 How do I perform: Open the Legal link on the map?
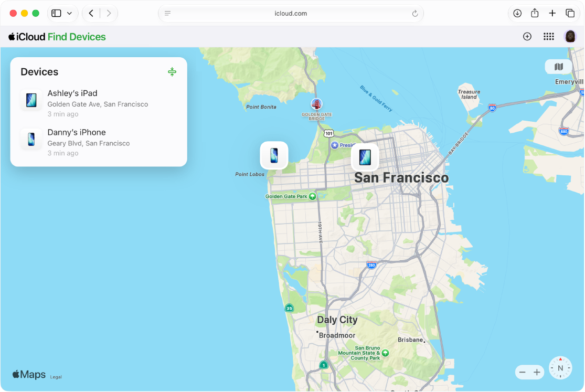[56, 377]
